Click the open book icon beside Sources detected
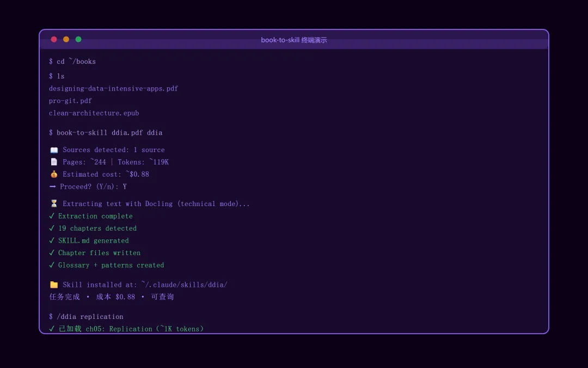The height and width of the screenshot is (368, 588). tap(54, 150)
